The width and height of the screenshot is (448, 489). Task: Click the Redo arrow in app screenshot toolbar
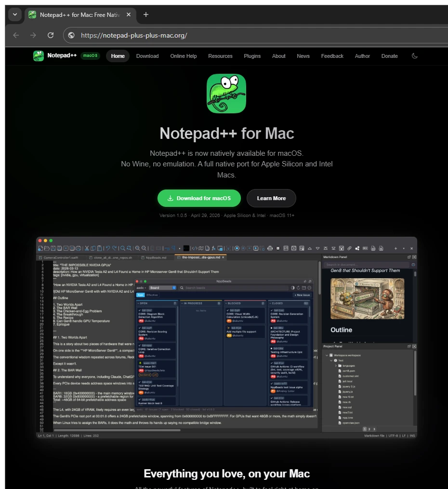click(x=114, y=248)
